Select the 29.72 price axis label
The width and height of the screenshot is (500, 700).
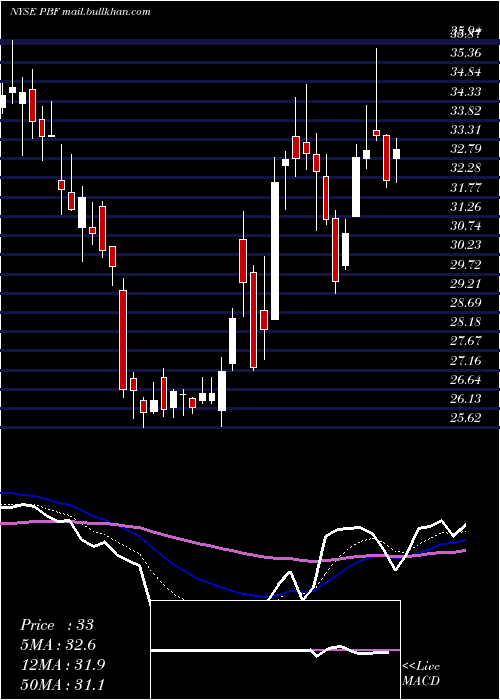(x=466, y=264)
